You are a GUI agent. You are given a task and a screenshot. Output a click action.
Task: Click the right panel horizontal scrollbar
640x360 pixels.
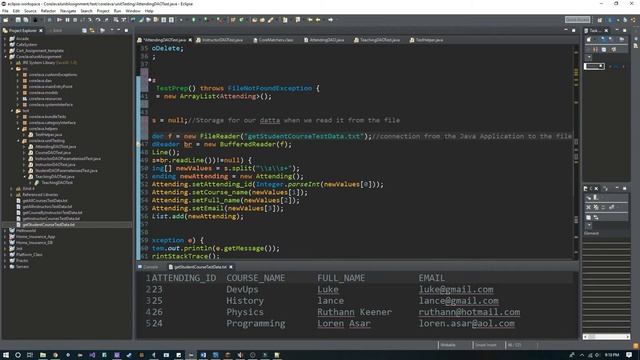[x=607, y=337]
